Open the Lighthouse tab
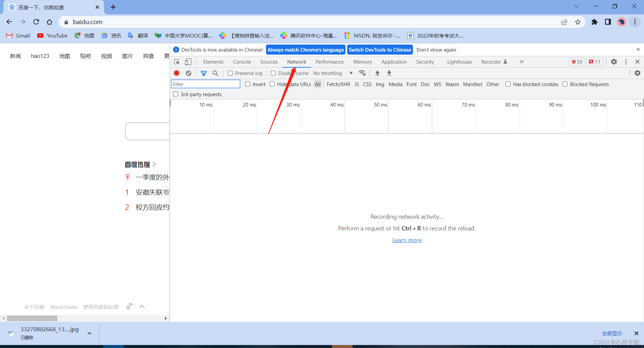 (x=459, y=62)
